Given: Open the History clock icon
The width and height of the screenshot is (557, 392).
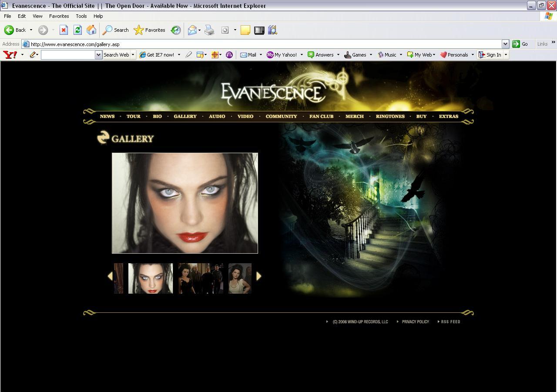Looking at the screenshot, I should coord(176,30).
